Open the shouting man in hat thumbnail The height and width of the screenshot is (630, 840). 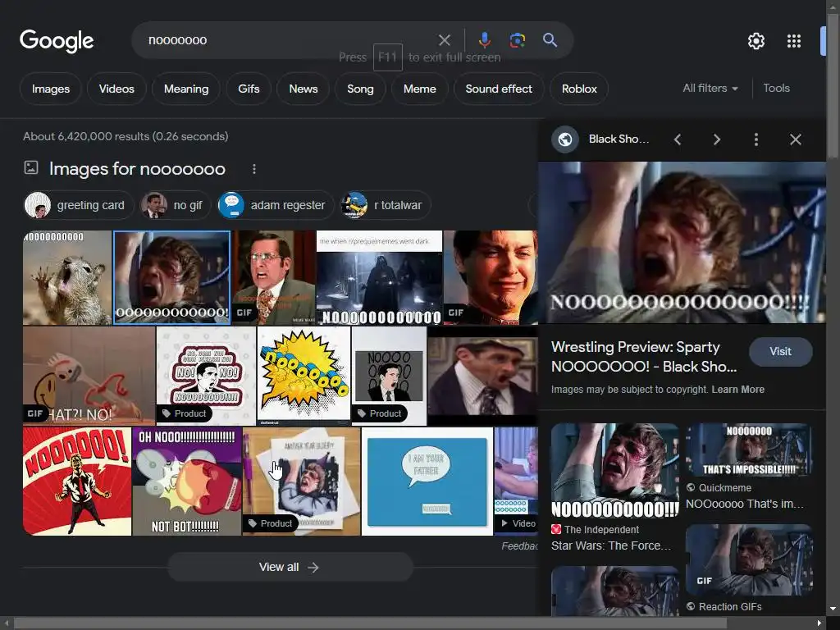[x=482, y=376]
